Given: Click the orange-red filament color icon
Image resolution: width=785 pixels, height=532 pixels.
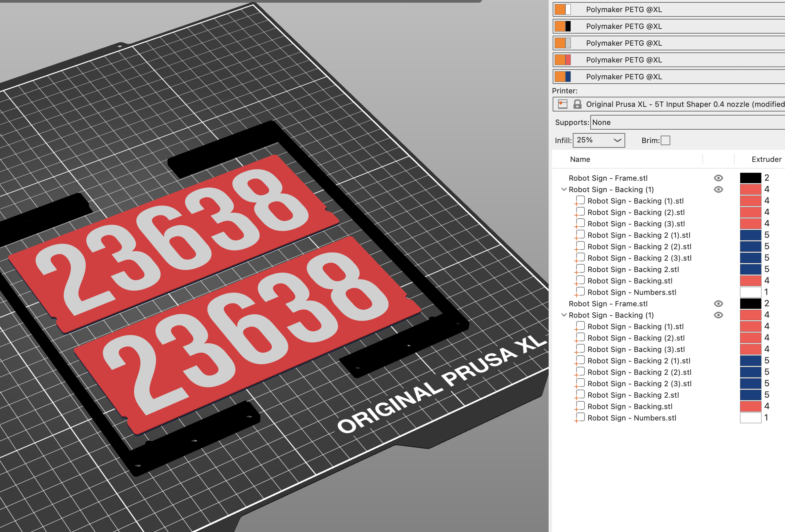Looking at the screenshot, I should (x=562, y=60).
